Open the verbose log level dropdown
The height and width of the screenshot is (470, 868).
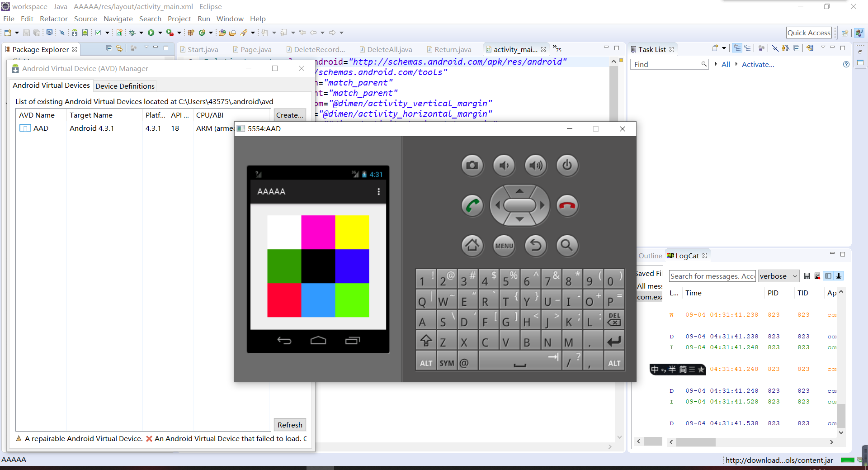pyautogui.click(x=778, y=276)
